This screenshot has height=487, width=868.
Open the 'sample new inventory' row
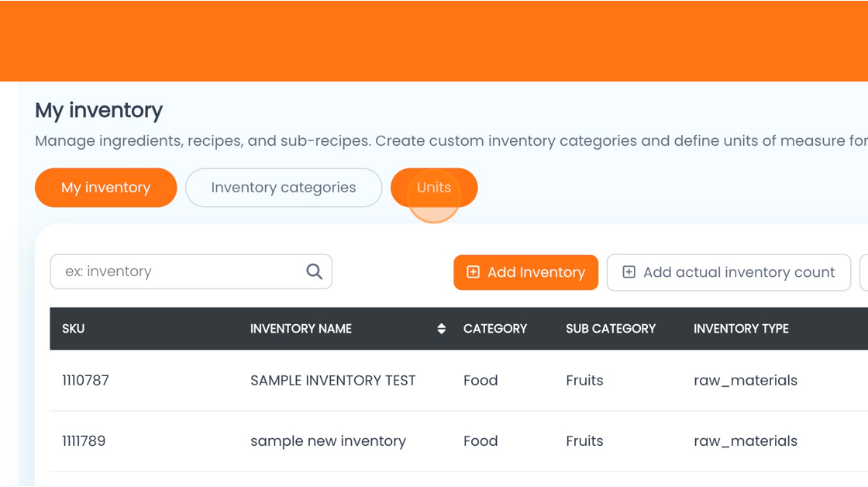point(459,441)
